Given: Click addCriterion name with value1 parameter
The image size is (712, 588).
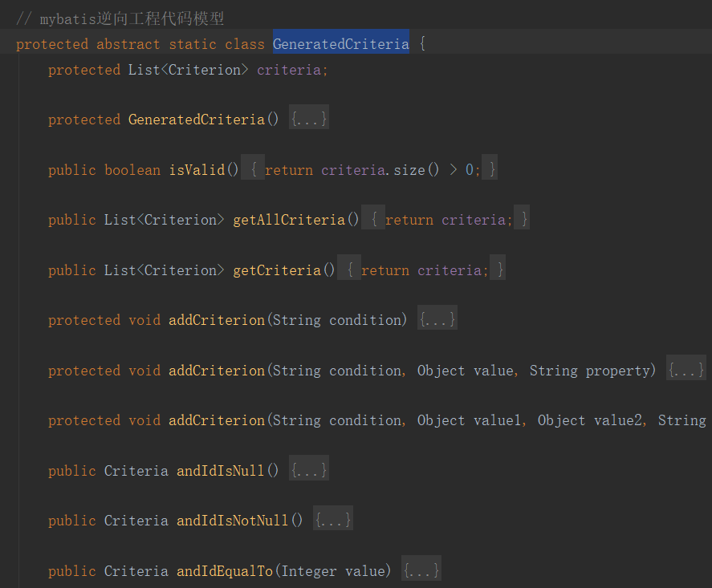Looking at the screenshot, I should [217, 420].
